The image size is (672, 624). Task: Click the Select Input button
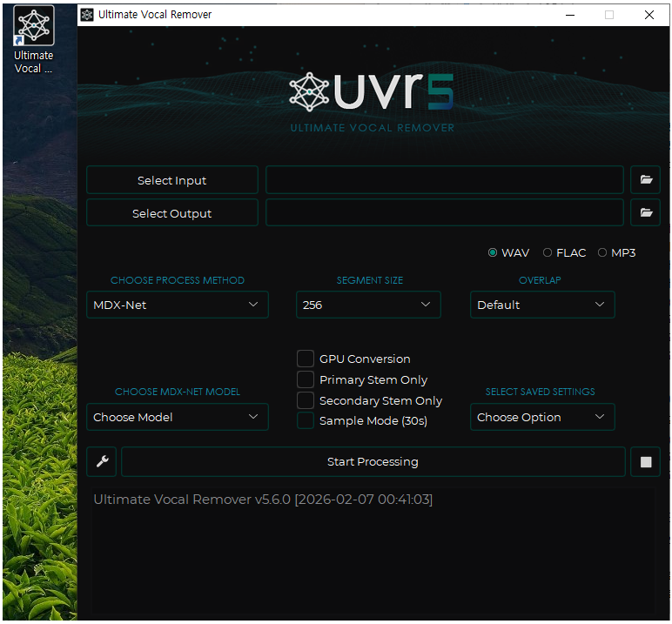pos(172,180)
